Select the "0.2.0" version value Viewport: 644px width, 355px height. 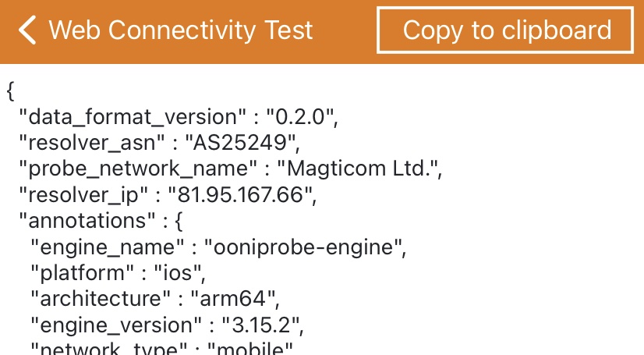pyautogui.click(x=301, y=117)
